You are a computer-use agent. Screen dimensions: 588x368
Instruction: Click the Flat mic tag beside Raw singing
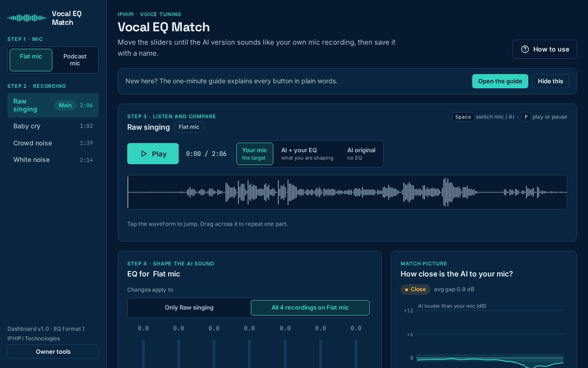pos(189,127)
